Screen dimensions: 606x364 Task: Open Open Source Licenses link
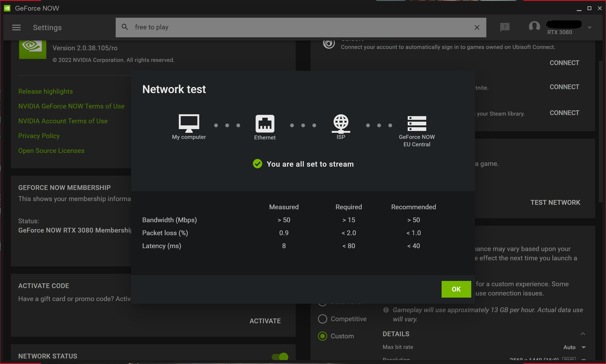coord(51,151)
